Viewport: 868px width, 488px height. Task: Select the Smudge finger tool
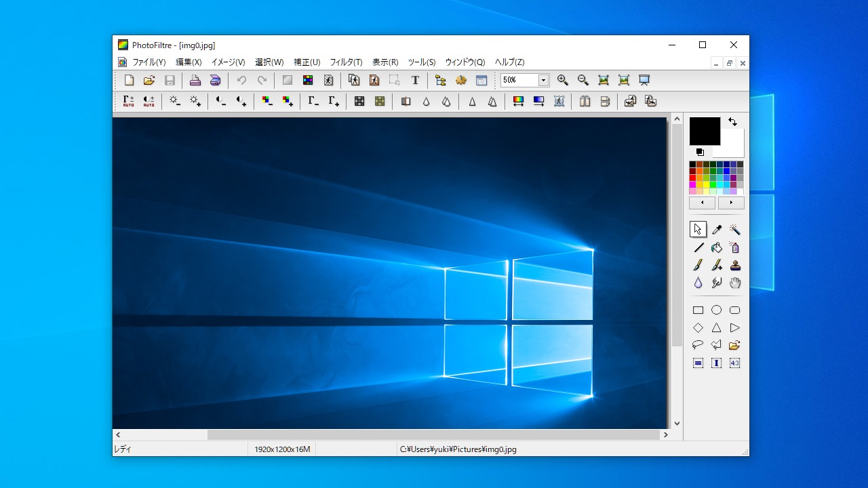716,283
